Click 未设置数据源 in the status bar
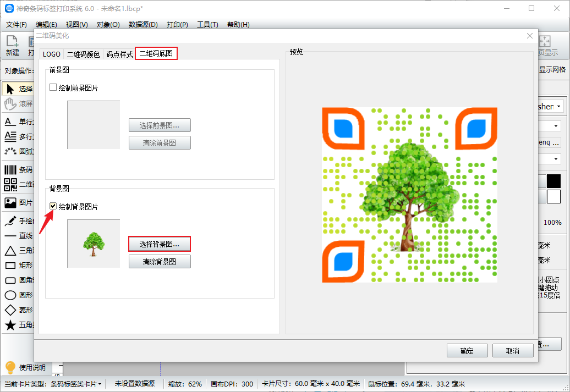 pyautogui.click(x=135, y=384)
